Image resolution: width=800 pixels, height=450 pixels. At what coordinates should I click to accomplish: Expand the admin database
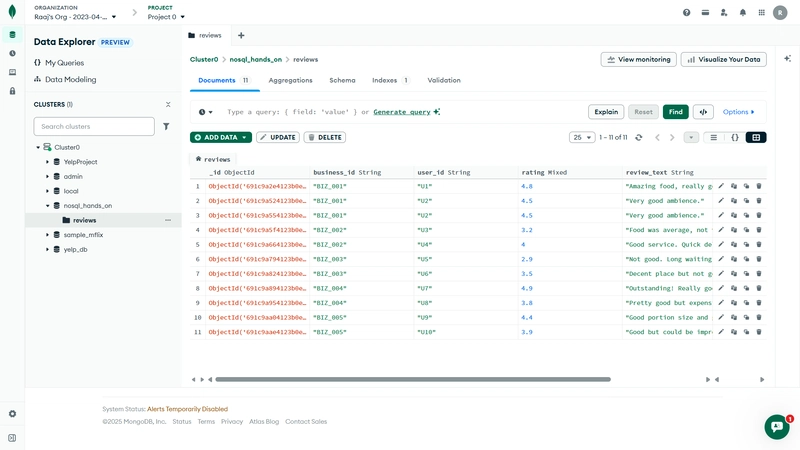(x=47, y=177)
